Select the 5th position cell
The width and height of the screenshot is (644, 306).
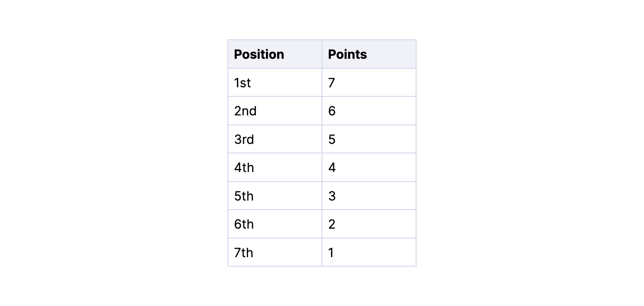coord(275,196)
